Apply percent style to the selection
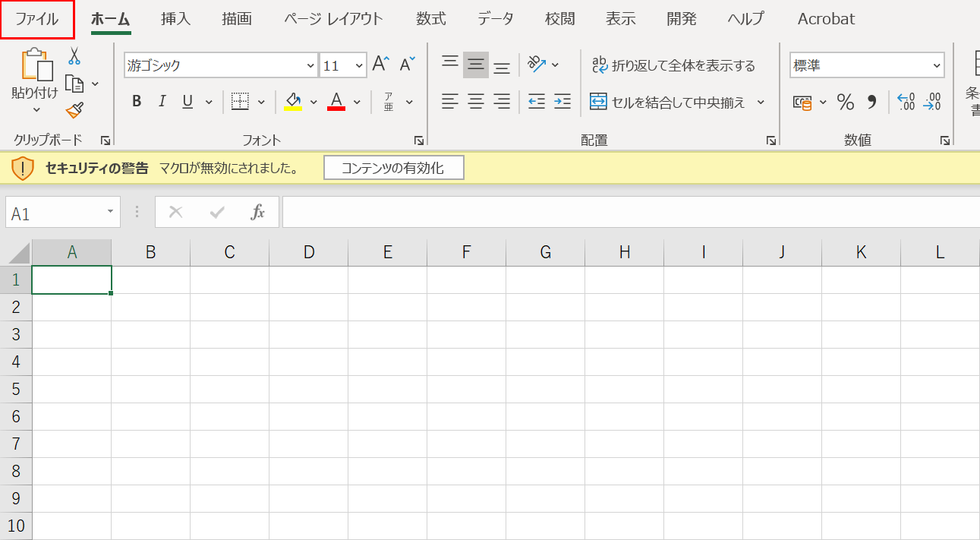Image resolution: width=980 pixels, height=540 pixels. point(846,103)
